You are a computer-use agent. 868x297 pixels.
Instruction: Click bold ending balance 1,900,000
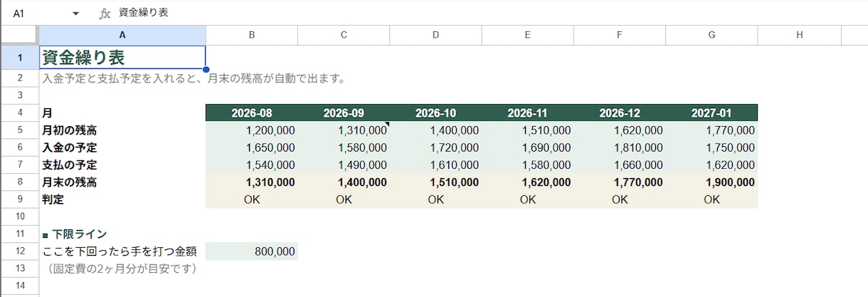point(711,182)
